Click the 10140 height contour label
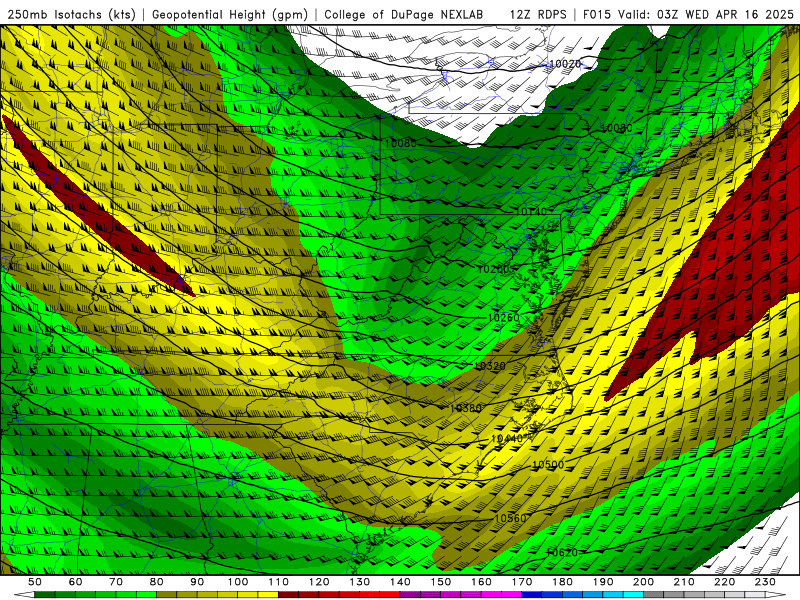The image size is (800, 600). [x=531, y=211]
